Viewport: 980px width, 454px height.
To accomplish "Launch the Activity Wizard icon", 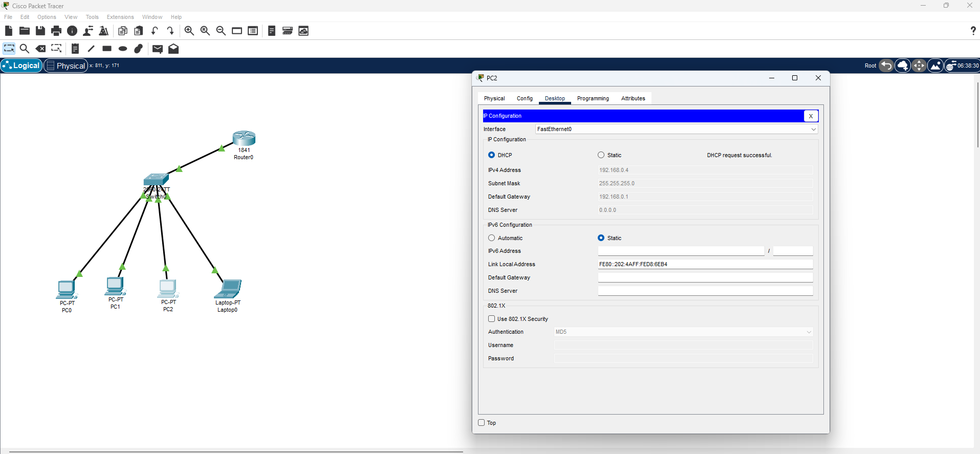I will point(104,31).
